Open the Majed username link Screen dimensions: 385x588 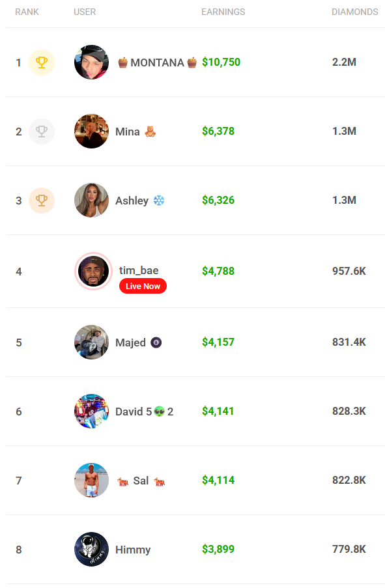click(130, 343)
